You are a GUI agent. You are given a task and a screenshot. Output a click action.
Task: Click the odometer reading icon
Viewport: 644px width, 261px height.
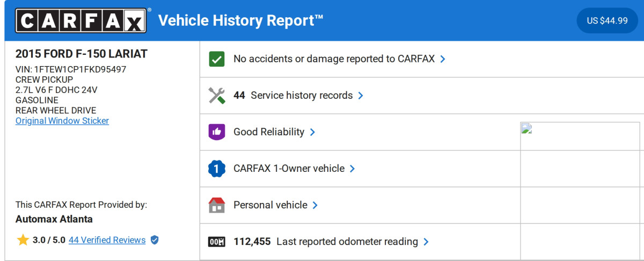217,242
